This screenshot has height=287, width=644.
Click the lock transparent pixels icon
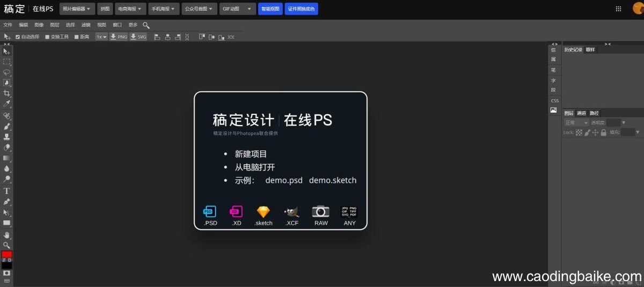(579, 132)
